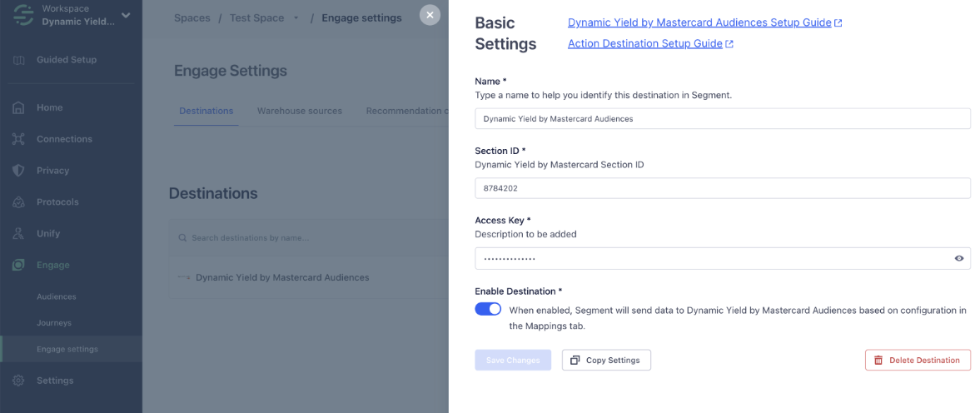Image resolution: width=980 pixels, height=413 pixels.
Task: Click into the Section ID field
Action: click(x=723, y=188)
